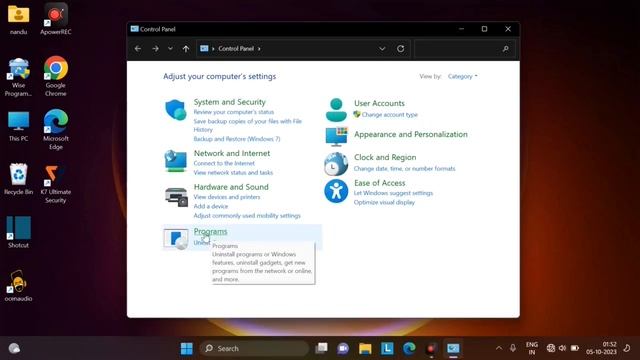Open the View by Category dropdown
The height and width of the screenshot is (360, 640).
point(462,76)
